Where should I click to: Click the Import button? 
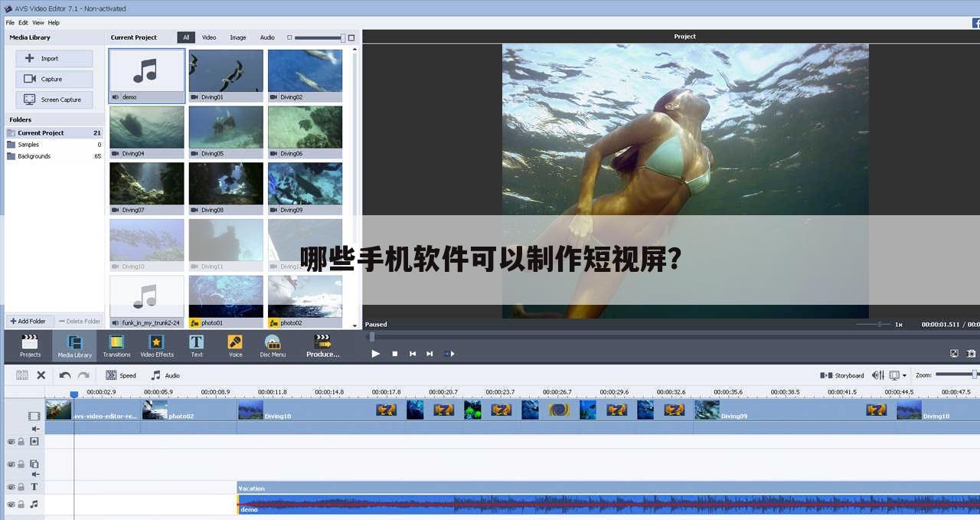(x=54, y=58)
